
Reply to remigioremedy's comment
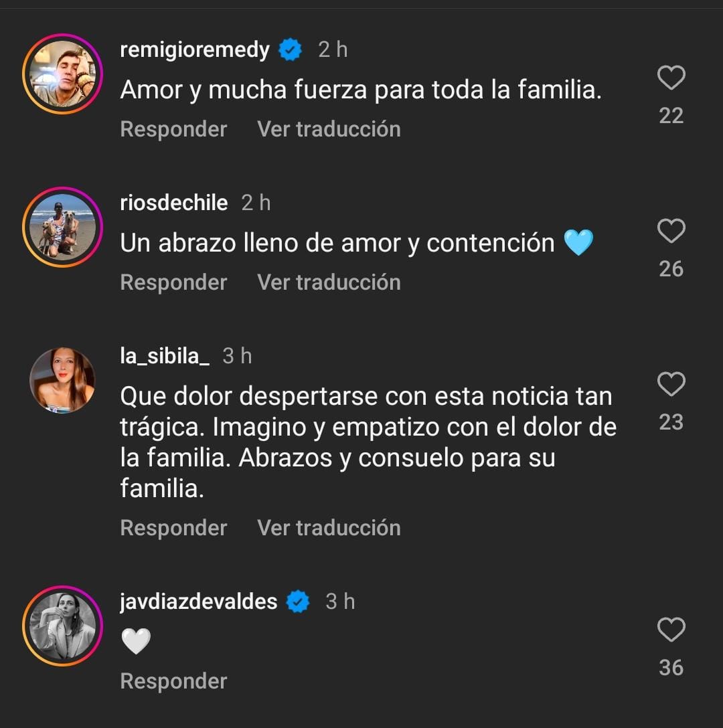tap(173, 129)
